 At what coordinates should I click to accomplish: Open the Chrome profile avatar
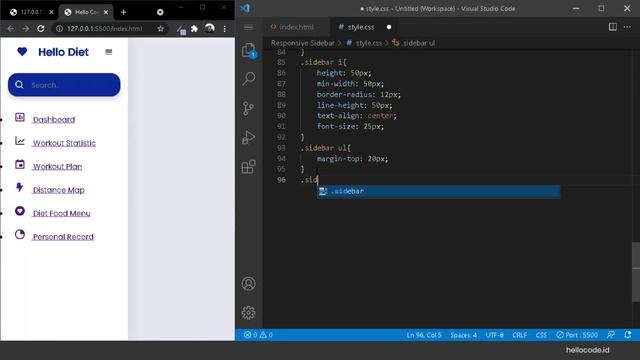pos(210,28)
